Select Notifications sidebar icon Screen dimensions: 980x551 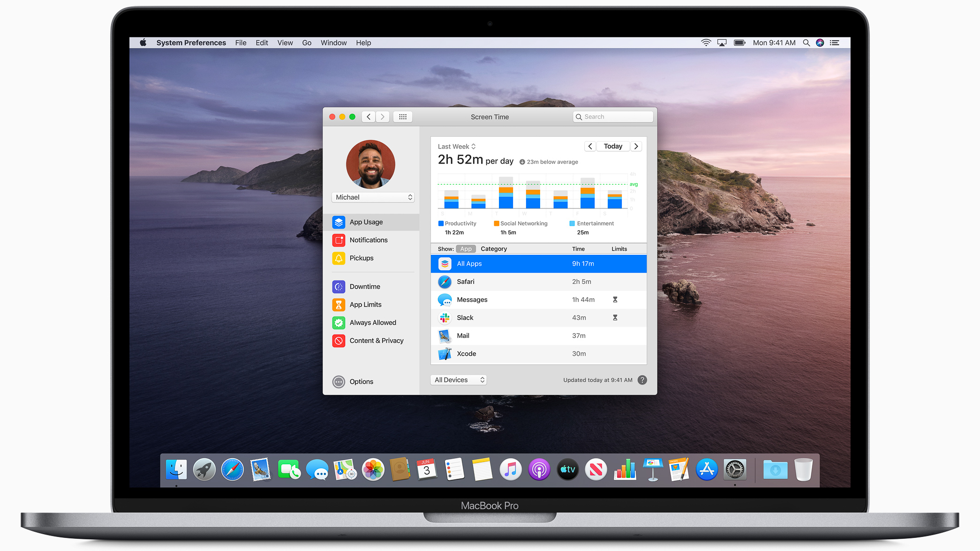(x=339, y=239)
